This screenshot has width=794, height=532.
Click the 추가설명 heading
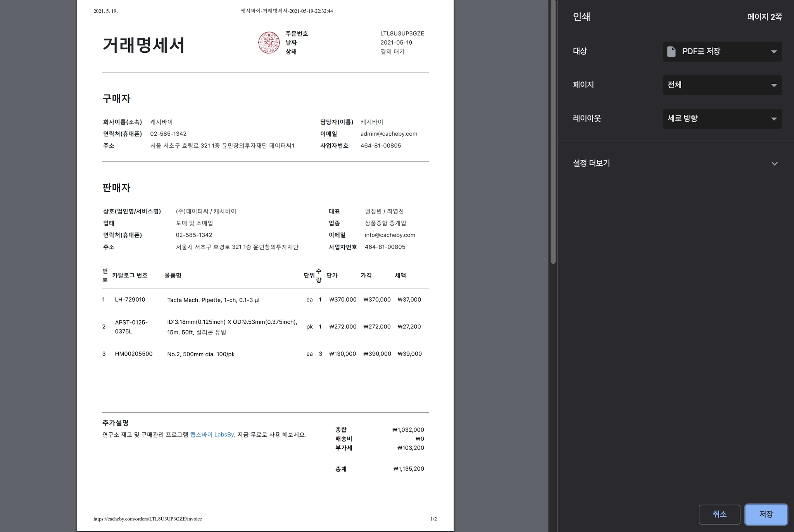coord(116,423)
